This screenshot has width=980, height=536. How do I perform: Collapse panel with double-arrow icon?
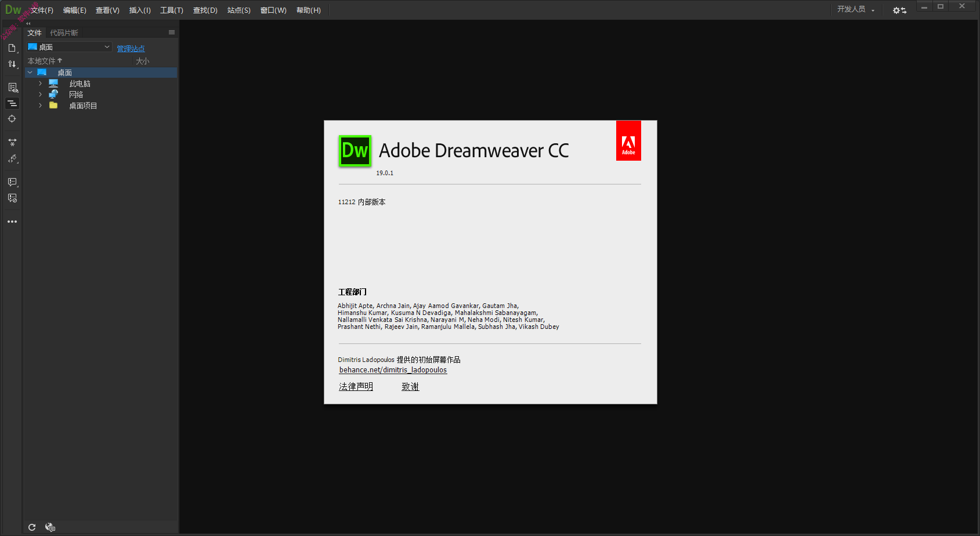point(28,24)
